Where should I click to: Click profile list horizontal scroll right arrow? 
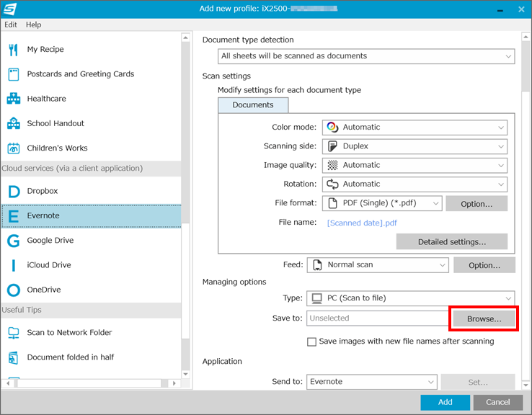174,383
